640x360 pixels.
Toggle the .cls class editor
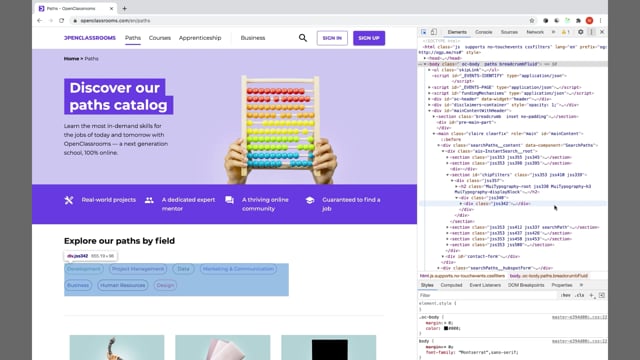tap(580, 295)
